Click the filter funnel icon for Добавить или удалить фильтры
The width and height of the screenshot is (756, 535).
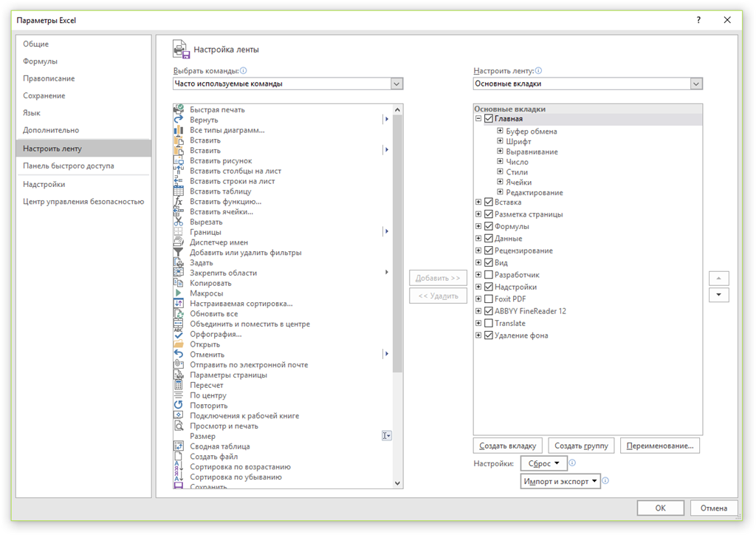pos(179,252)
